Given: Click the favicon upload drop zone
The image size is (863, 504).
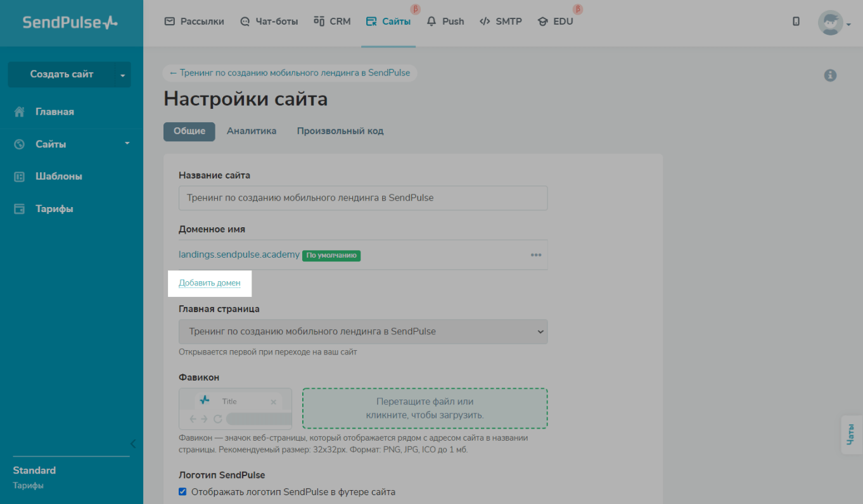Looking at the screenshot, I should [425, 408].
